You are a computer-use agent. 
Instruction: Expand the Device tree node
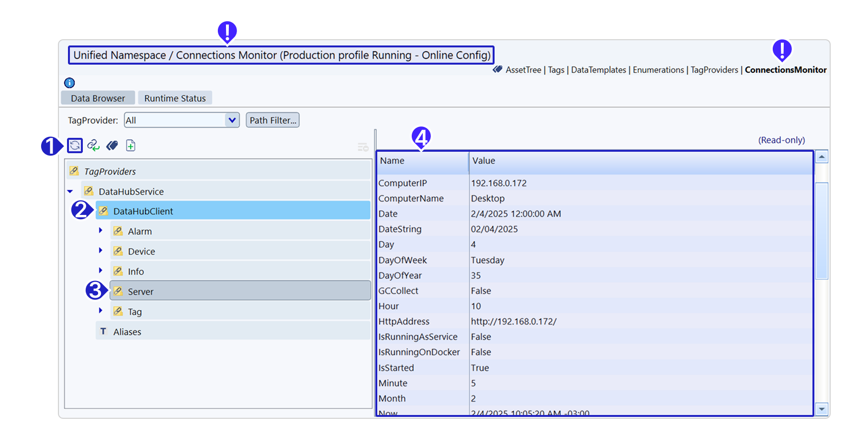pos(101,251)
